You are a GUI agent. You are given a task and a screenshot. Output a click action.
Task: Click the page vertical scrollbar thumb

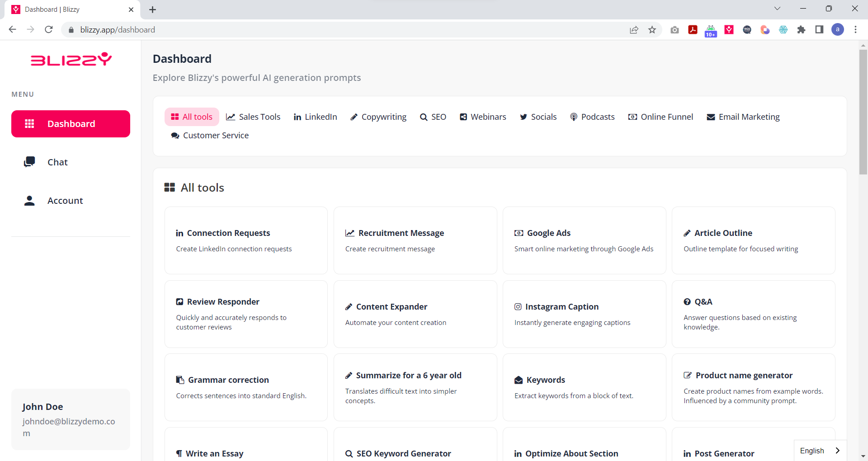pyautogui.click(x=863, y=112)
